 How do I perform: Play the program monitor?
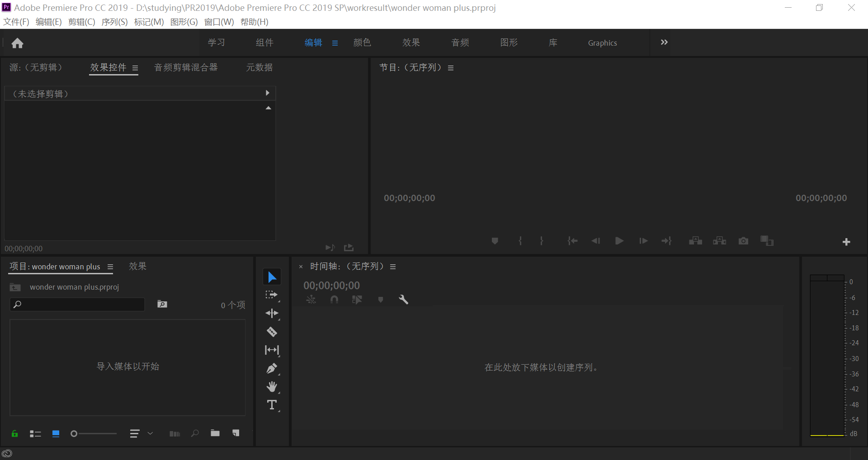pos(619,241)
